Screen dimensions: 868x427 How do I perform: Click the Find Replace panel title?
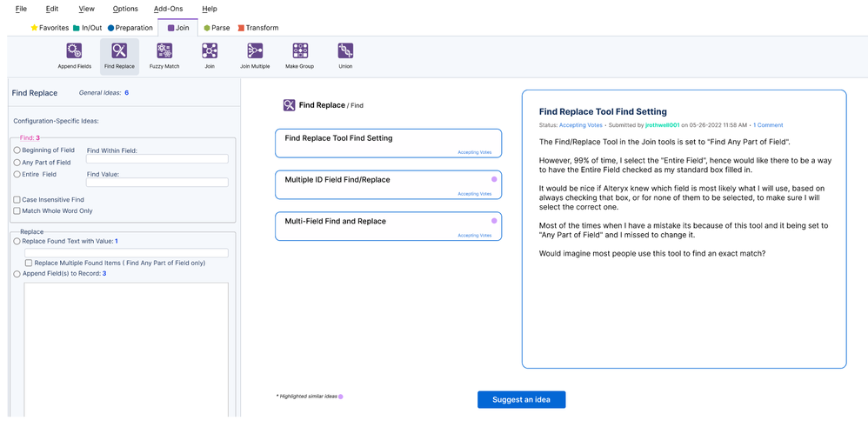(x=34, y=93)
